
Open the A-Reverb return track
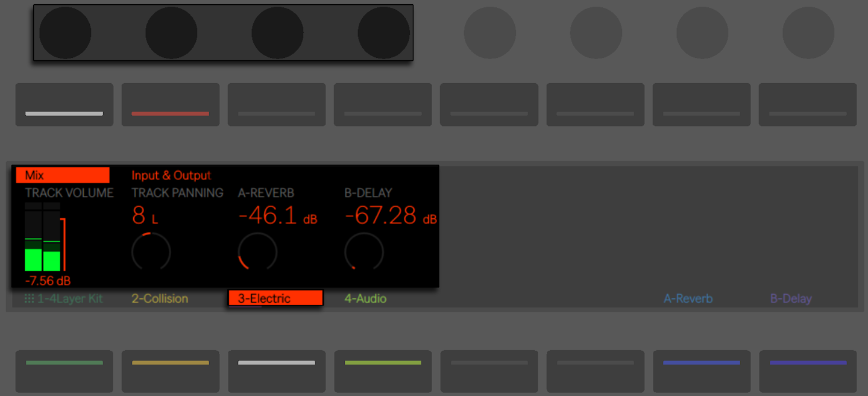point(688,297)
